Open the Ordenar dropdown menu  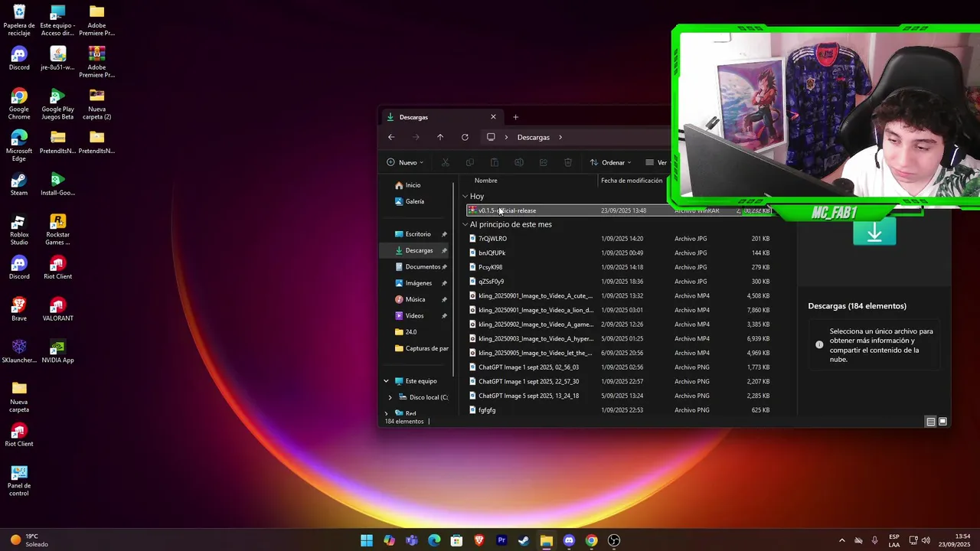click(x=610, y=162)
